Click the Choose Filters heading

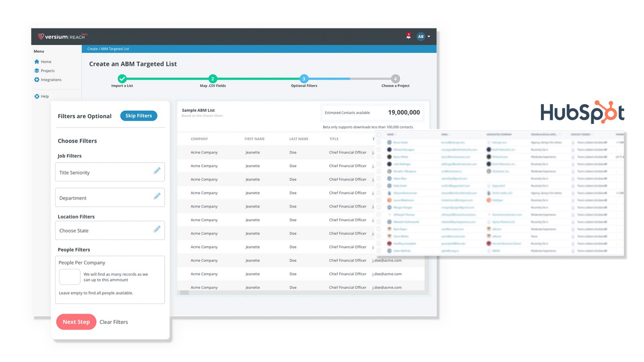point(77,141)
